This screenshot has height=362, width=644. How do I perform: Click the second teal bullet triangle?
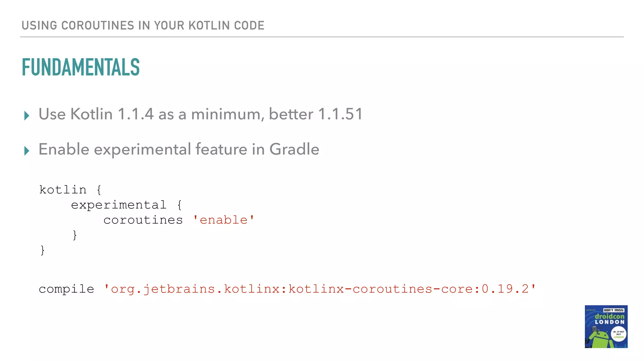[27, 151]
